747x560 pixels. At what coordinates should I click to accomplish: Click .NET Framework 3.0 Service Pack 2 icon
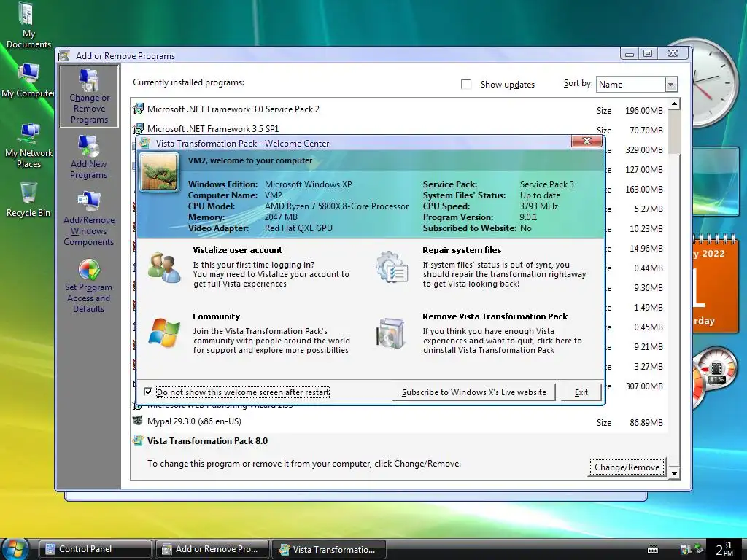(x=138, y=109)
